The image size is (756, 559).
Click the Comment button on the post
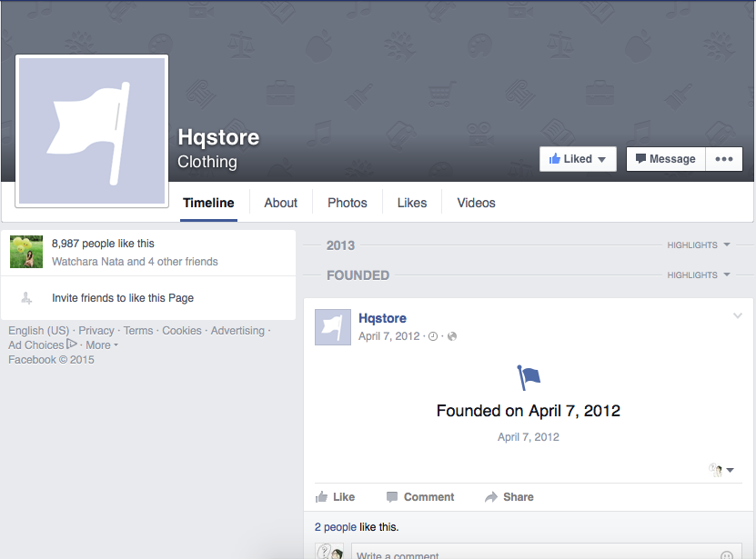(420, 497)
